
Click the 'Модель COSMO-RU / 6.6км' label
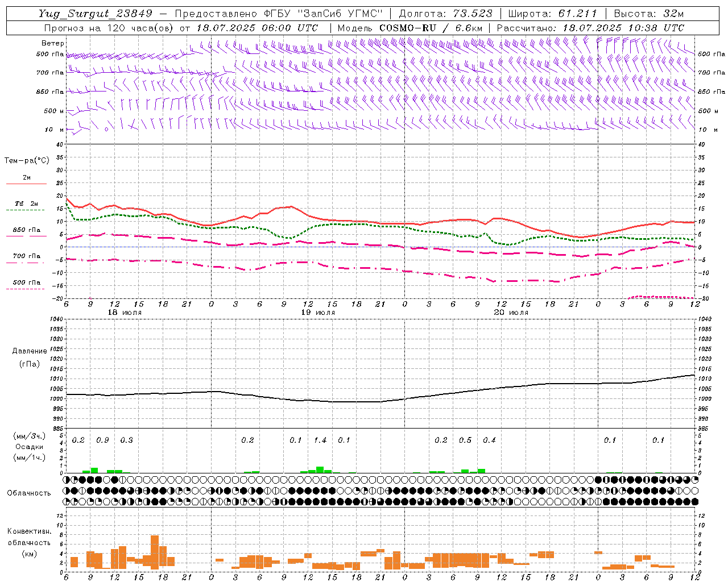pos(410,28)
